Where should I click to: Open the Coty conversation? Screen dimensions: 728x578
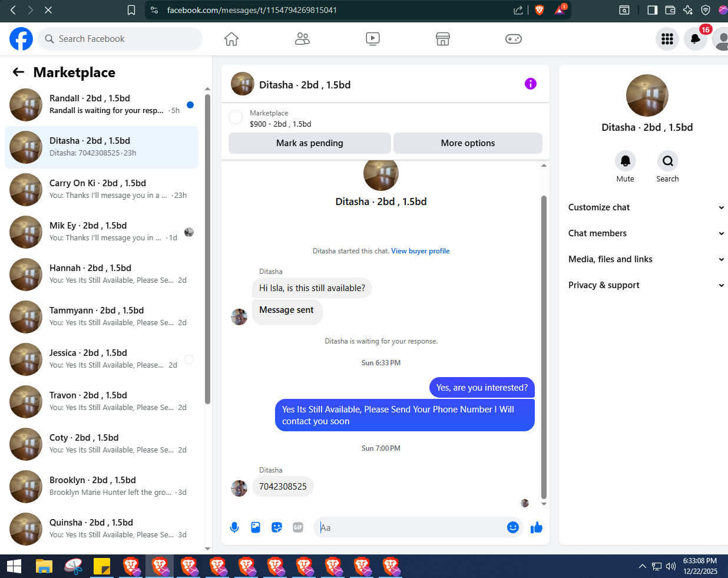click(101, 444)
